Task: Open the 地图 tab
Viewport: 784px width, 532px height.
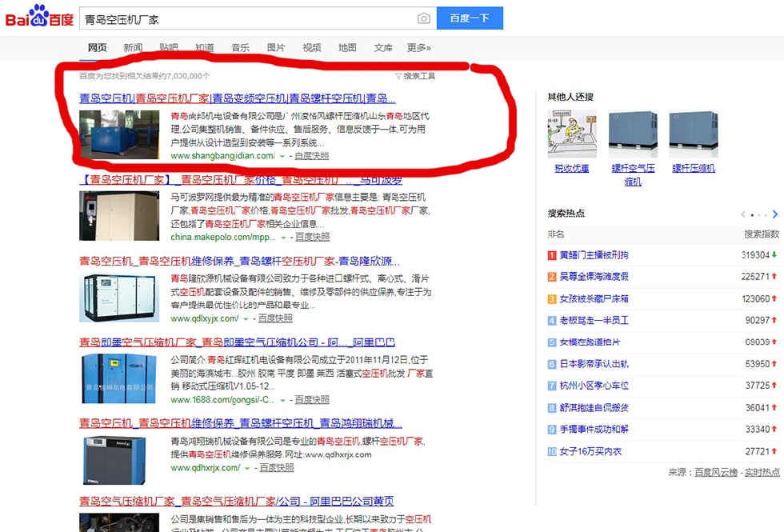Action: click(347, 47)
